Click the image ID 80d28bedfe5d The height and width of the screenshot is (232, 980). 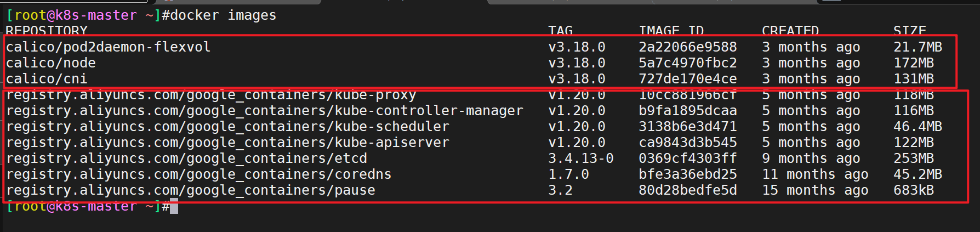[x=688, y=190]
